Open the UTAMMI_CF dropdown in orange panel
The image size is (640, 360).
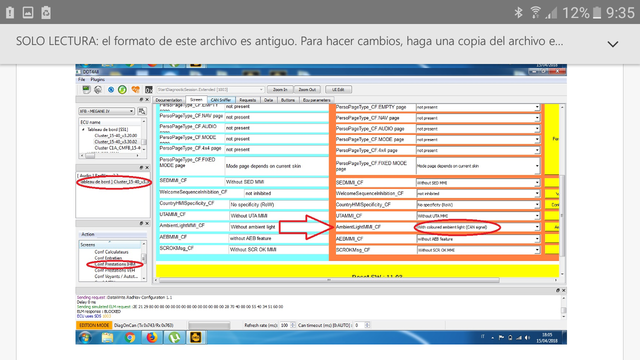478,216
